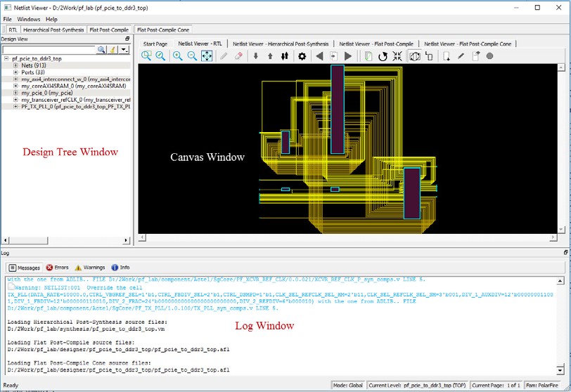Open the Windows menu
This screenshot has width=571, height=392.
coord(29,19)
